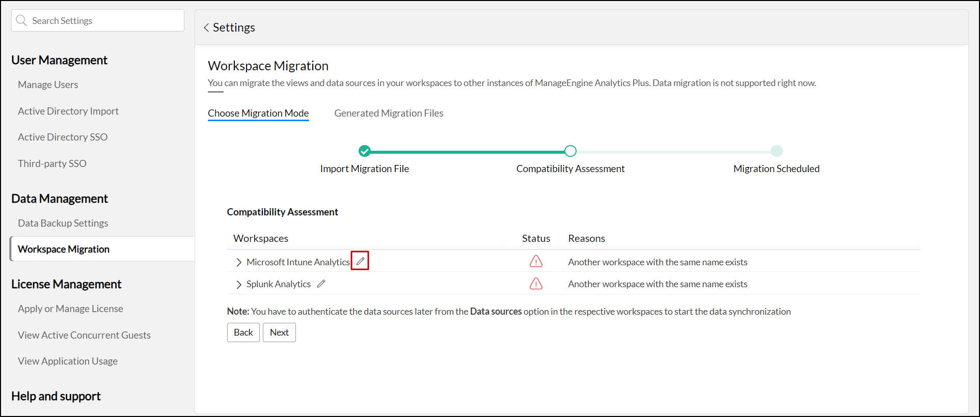Select the Choose Migration Mode tab

(x=258, y=113)
